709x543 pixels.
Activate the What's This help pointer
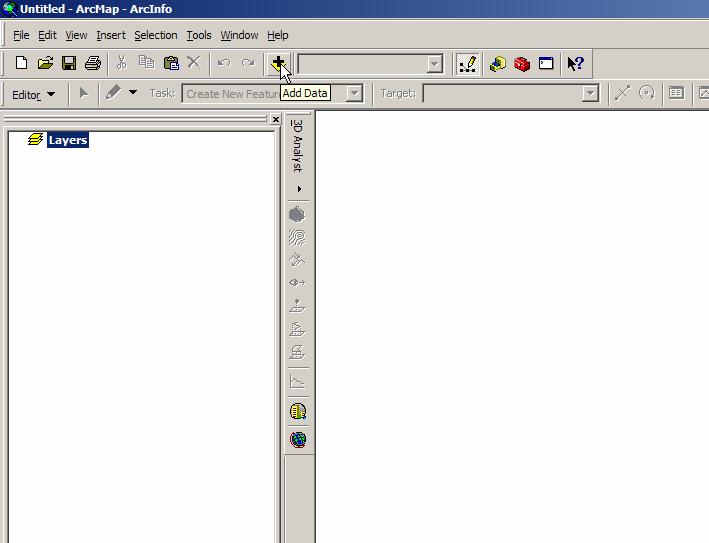point(575,64)
